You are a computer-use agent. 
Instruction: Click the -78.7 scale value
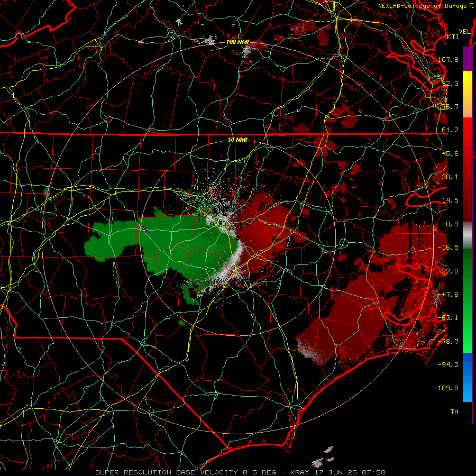tap(448, 342)
